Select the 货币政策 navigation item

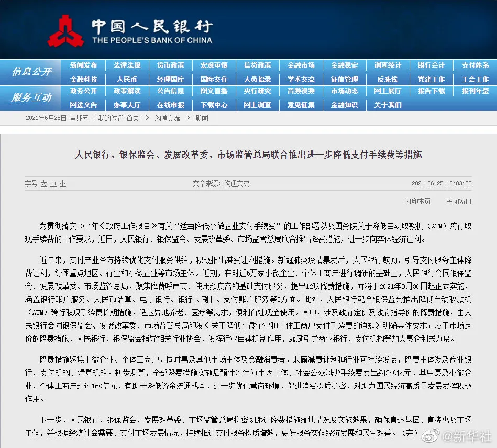point(170,65)
